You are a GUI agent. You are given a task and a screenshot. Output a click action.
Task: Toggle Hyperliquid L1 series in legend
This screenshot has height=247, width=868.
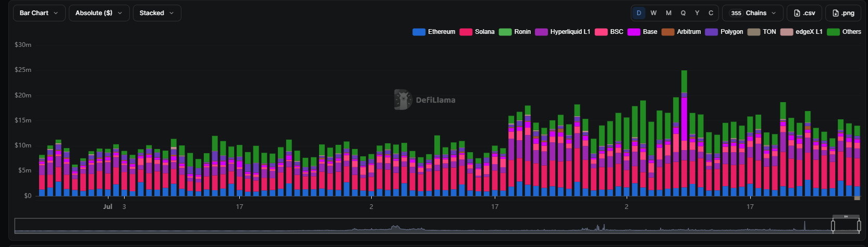(563, 32)
